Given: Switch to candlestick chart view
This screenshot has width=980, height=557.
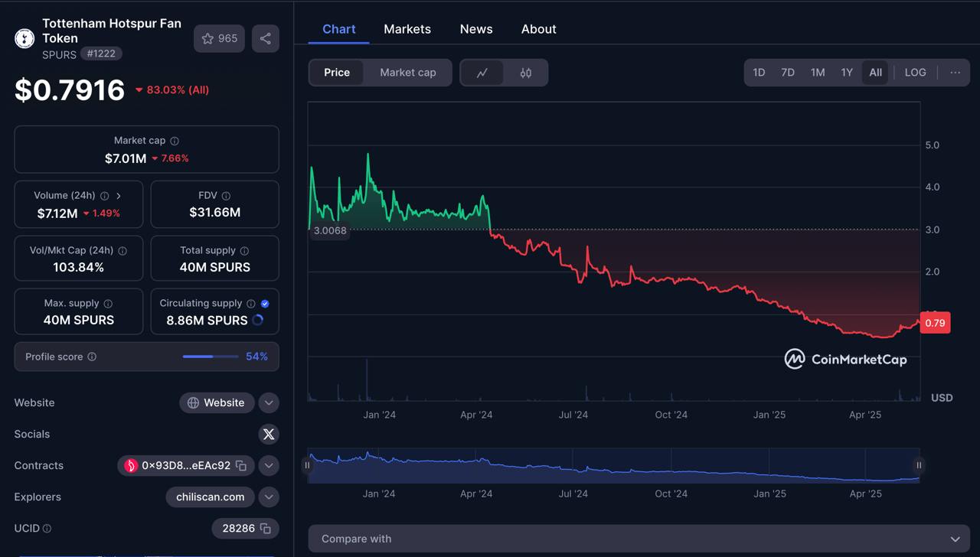Looking at the screenshot, I should coord(526,73).
